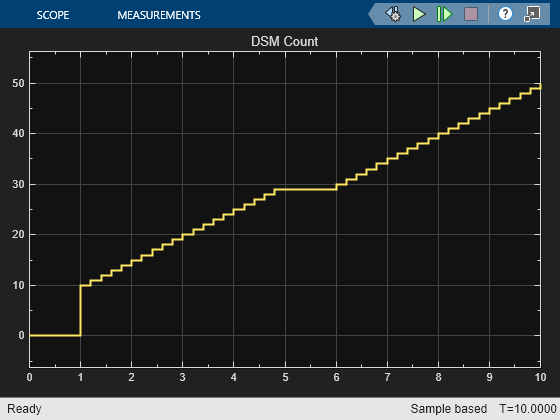
Task: Click the restore layout icon beside Help
Action: [x=532, y=14]
